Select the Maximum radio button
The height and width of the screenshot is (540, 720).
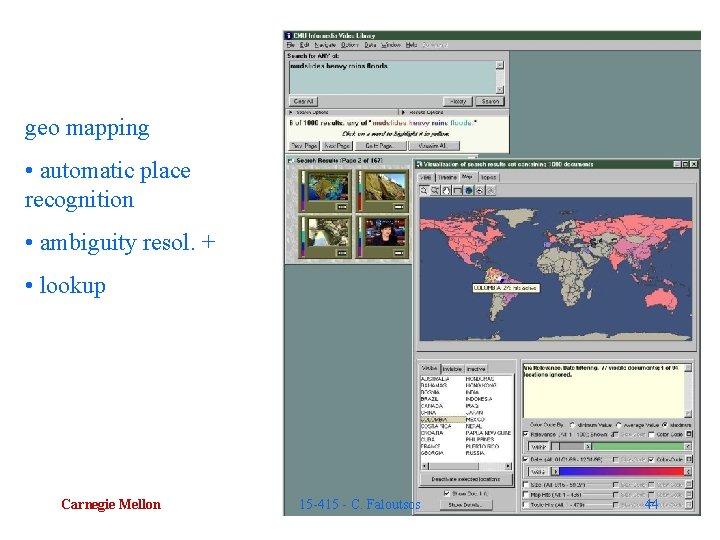(x=664, y=425)
